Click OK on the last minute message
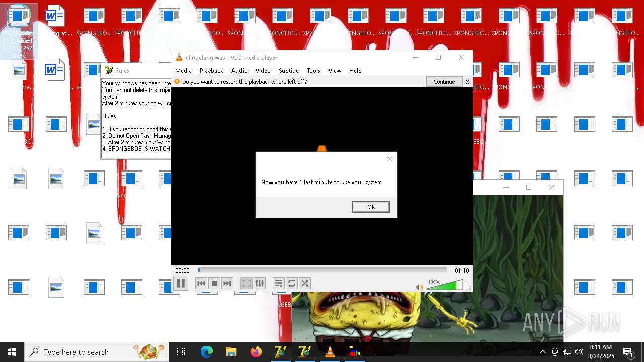Image resolution: width=644 pixels, height=362 pixels. 371,207
